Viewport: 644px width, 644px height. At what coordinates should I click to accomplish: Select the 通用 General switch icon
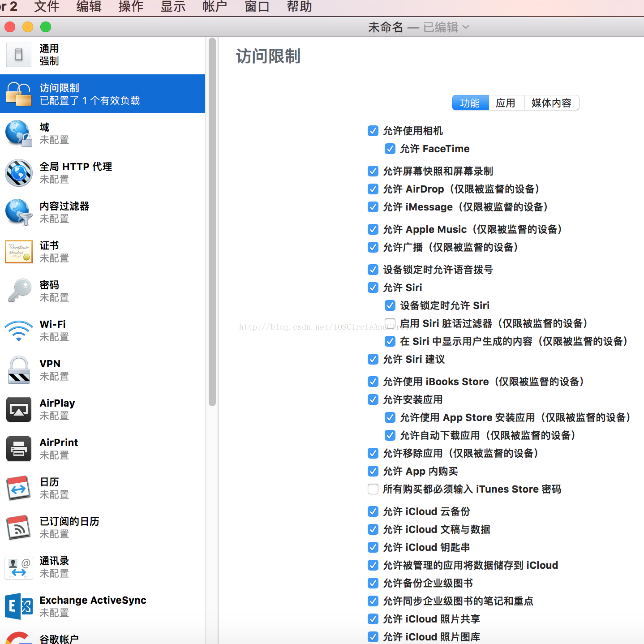pos(19,55)
